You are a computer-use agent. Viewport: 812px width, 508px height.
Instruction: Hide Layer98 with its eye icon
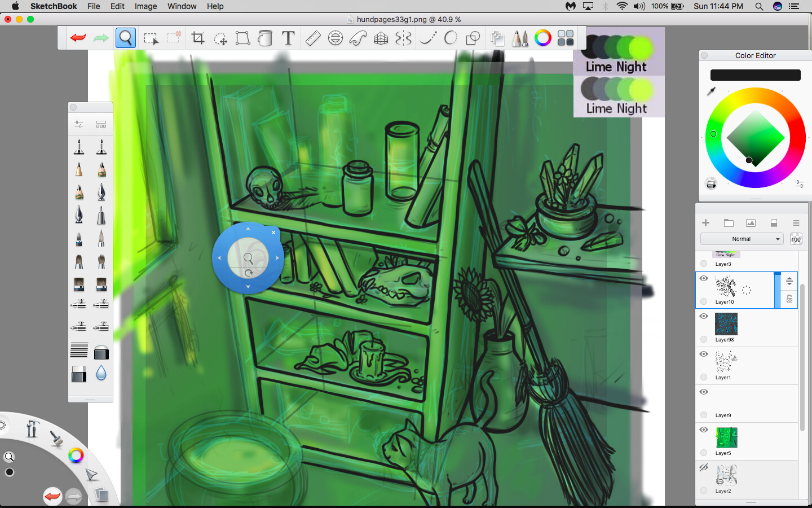point(703,316)
